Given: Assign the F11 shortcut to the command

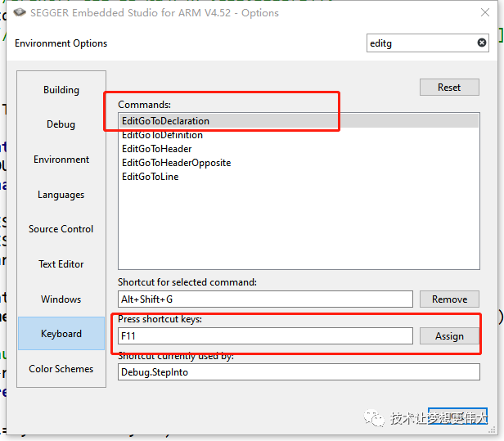Looking at the screenshot, I should click(x=449, y=336).
